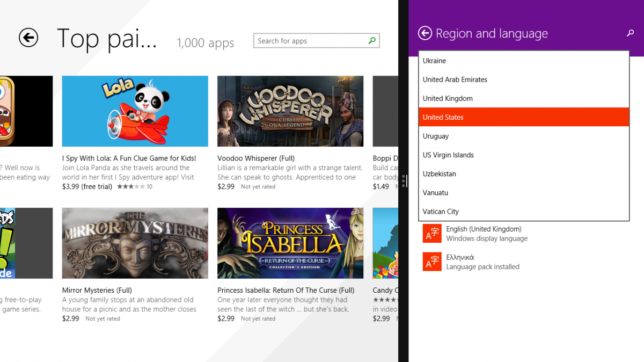The image size is (644, 362).
Task: Grab the split-view divider handle
Action: coord(404,181)
